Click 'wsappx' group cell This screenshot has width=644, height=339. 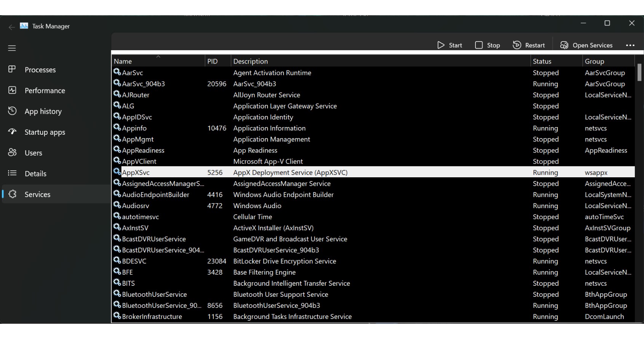[596, 172]
